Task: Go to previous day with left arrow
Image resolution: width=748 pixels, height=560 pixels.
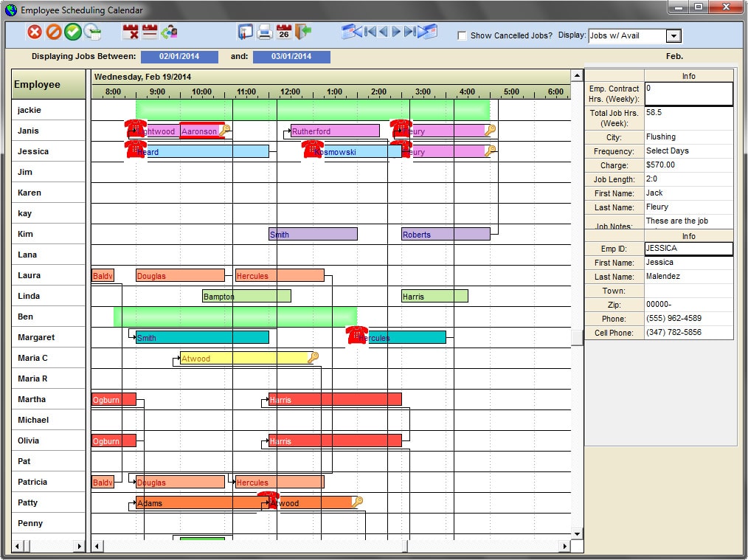Action: click(383, 32)
